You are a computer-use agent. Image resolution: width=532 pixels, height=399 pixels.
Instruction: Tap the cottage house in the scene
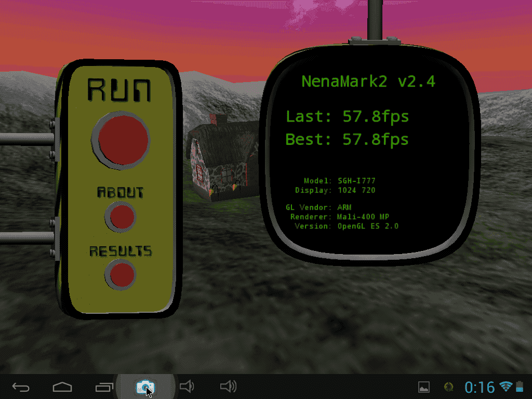point(222,159)
